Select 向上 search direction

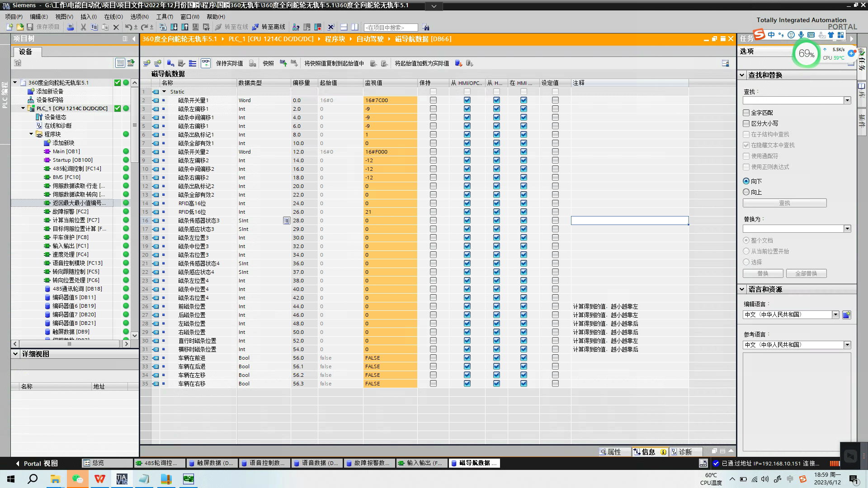coord(746,192)
